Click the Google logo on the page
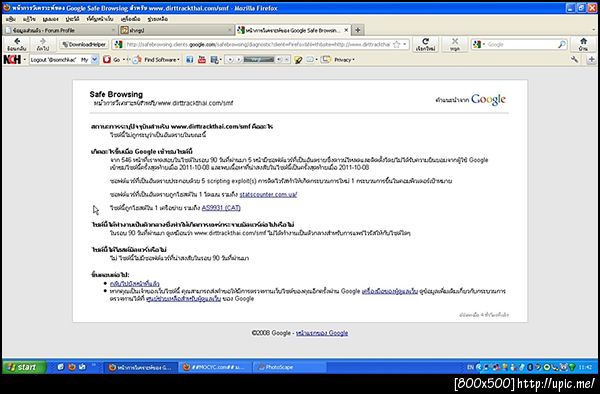 [488, 99]
